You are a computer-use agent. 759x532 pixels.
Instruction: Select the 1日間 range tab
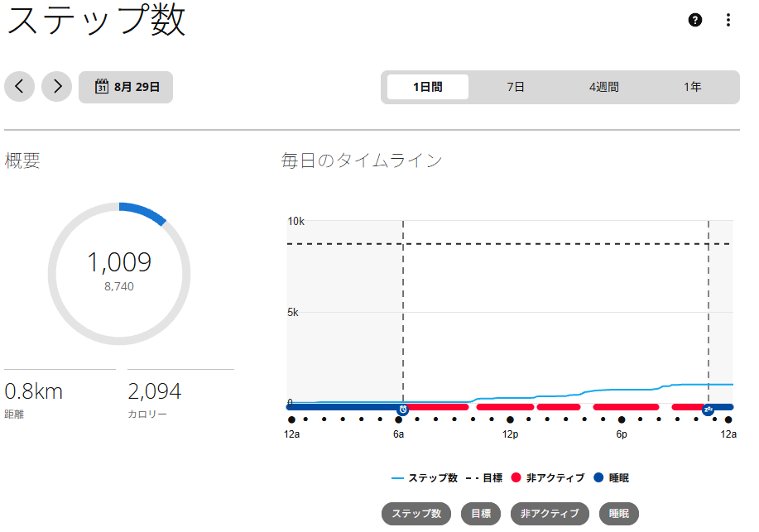tap(428, 87)
